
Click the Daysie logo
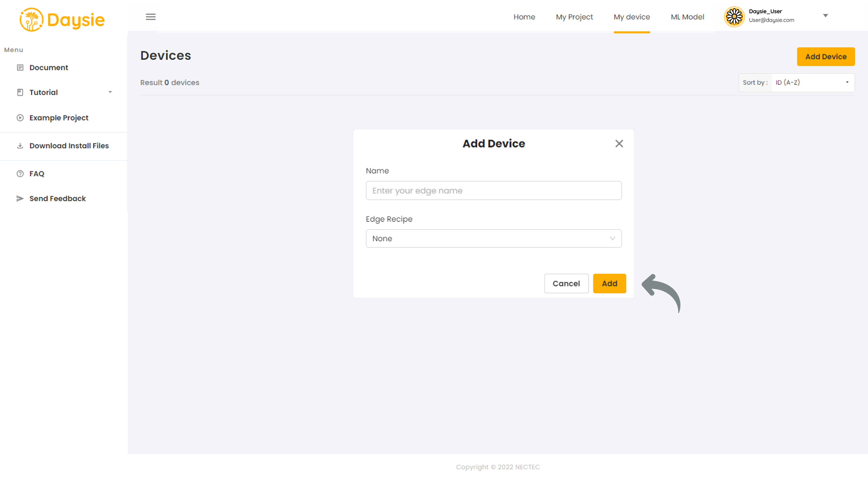pos(62,20)
